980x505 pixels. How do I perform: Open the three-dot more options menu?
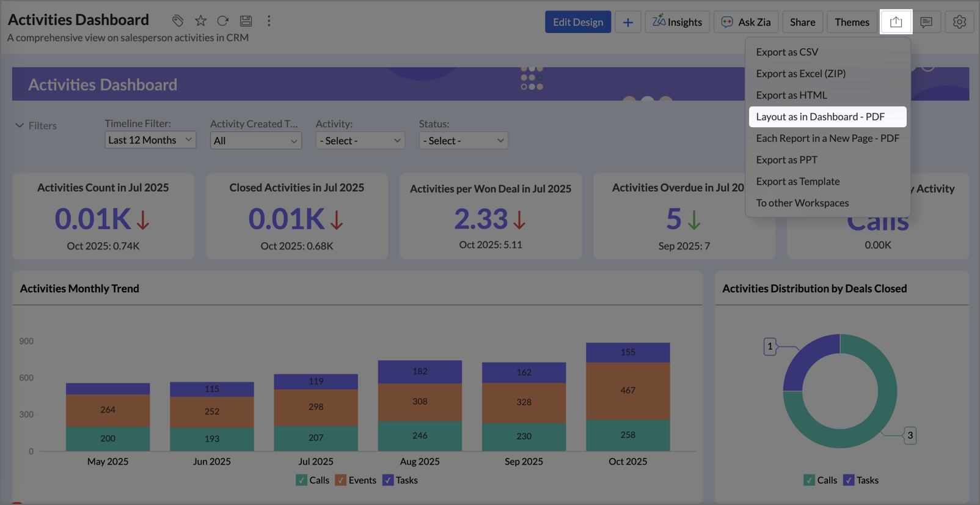coord(269,21)
